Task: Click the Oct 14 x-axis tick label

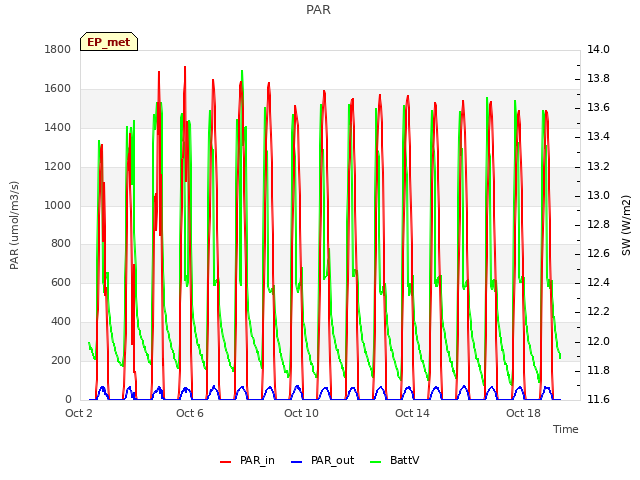Action: pos(412,413)
